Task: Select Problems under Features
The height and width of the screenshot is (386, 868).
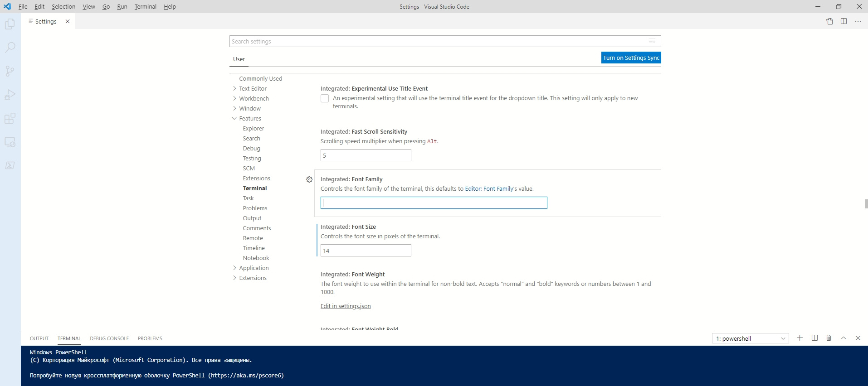Action: pos(255,208)
